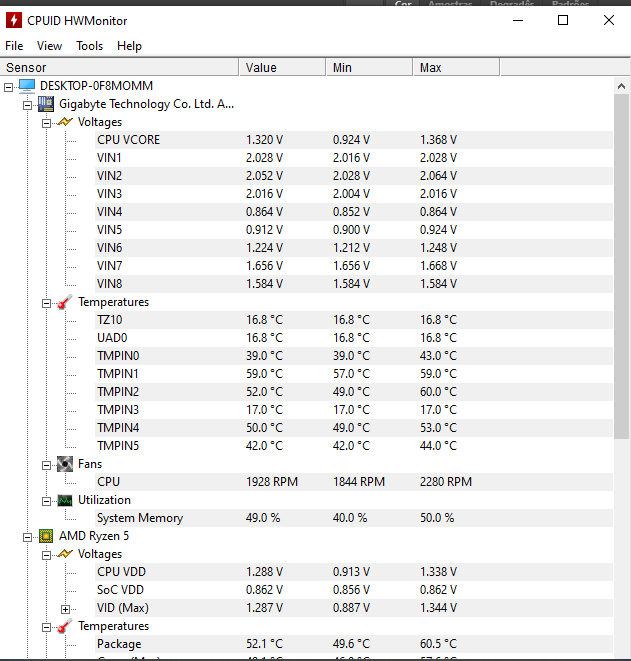Select the TMPIN5 temperature row
The height and width of the screenshot is (661, 631).
point(354,446)
